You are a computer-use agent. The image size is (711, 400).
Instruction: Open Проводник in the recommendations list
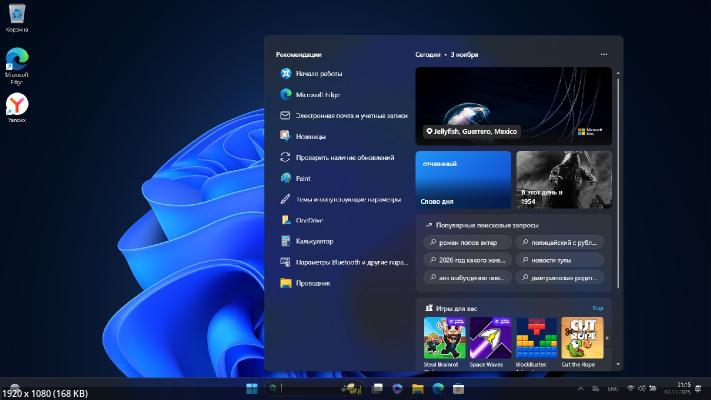[x=312, y=283]
